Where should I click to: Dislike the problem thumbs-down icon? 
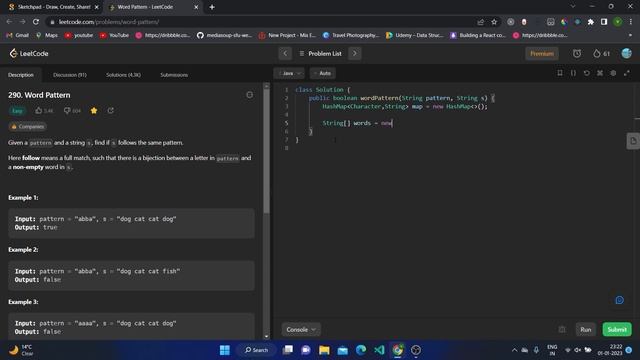(67, 111)
